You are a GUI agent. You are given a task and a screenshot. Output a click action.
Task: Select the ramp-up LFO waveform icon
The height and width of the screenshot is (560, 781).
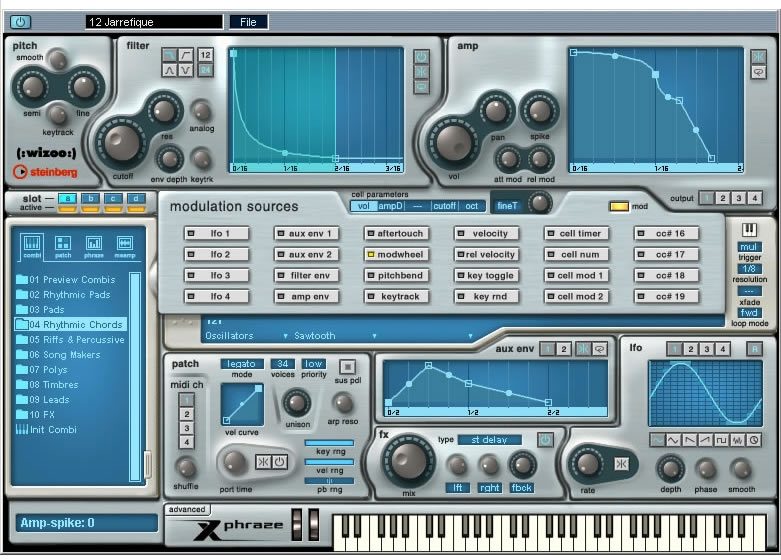(706, 440)
